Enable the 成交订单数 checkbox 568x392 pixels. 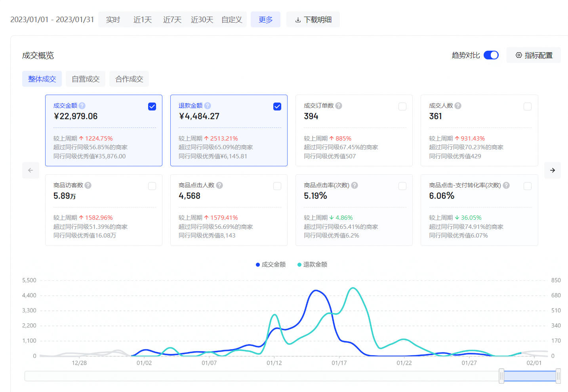(x=402, y=107)
